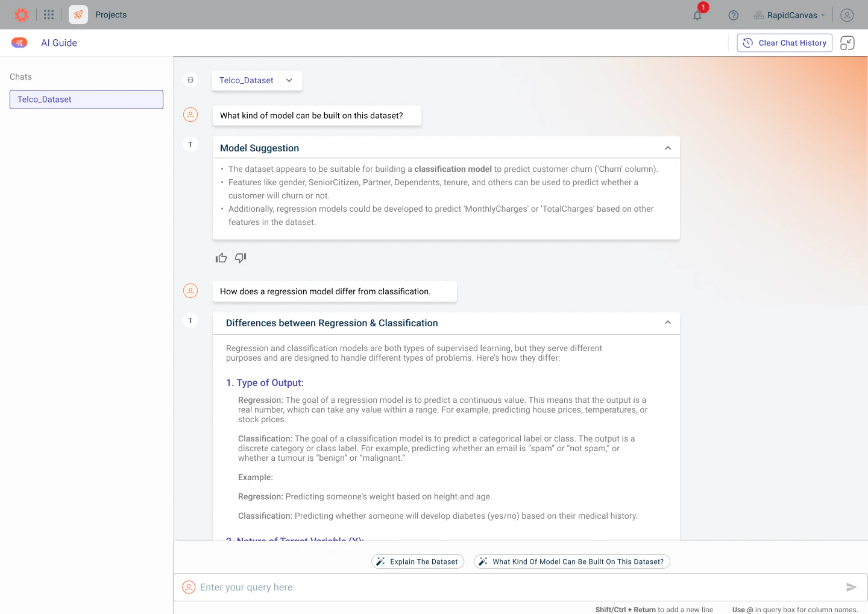Click the dataset icon beside Telco_Dataset selector
This screenshot has width=868, height=614.
tap(190, 80)
